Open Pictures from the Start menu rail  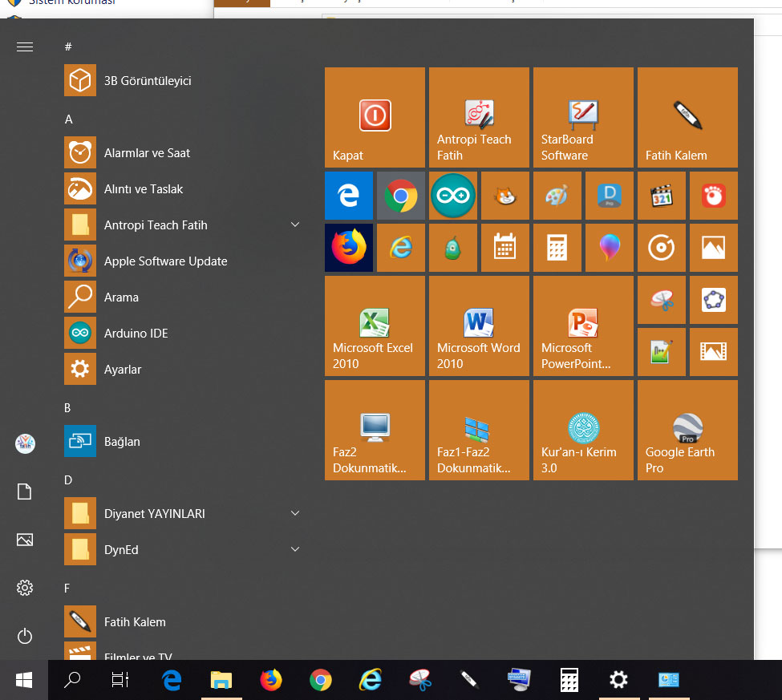point(25,540)
